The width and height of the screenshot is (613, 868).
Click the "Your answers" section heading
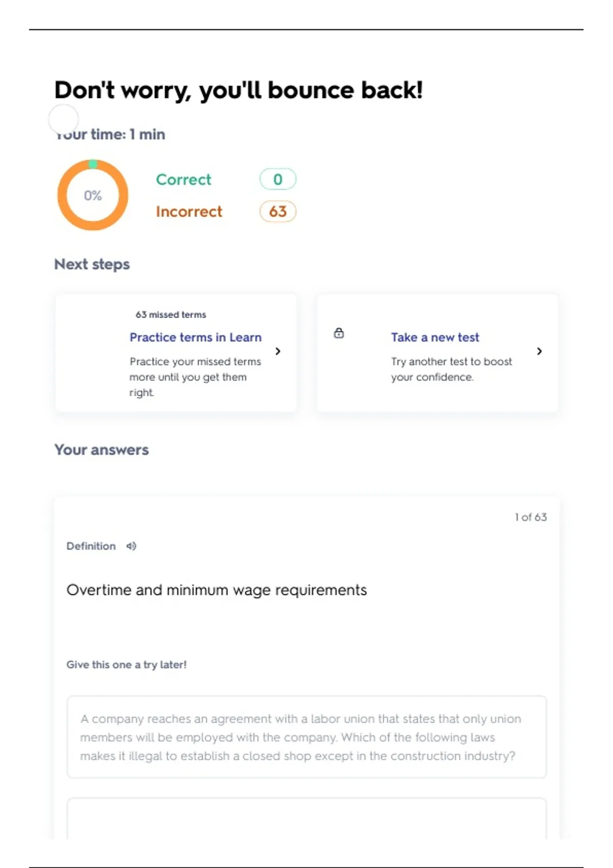coord(101,450)
